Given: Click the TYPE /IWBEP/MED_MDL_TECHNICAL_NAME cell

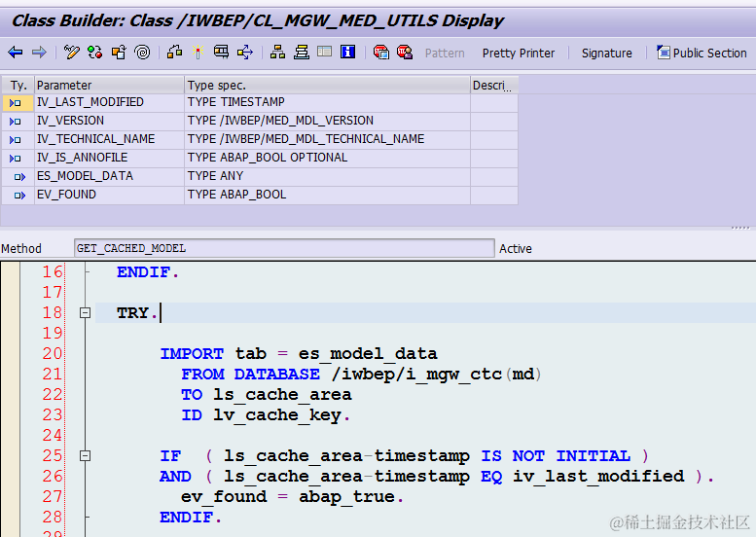Looking at the screenshot, I should pos(327,139).
